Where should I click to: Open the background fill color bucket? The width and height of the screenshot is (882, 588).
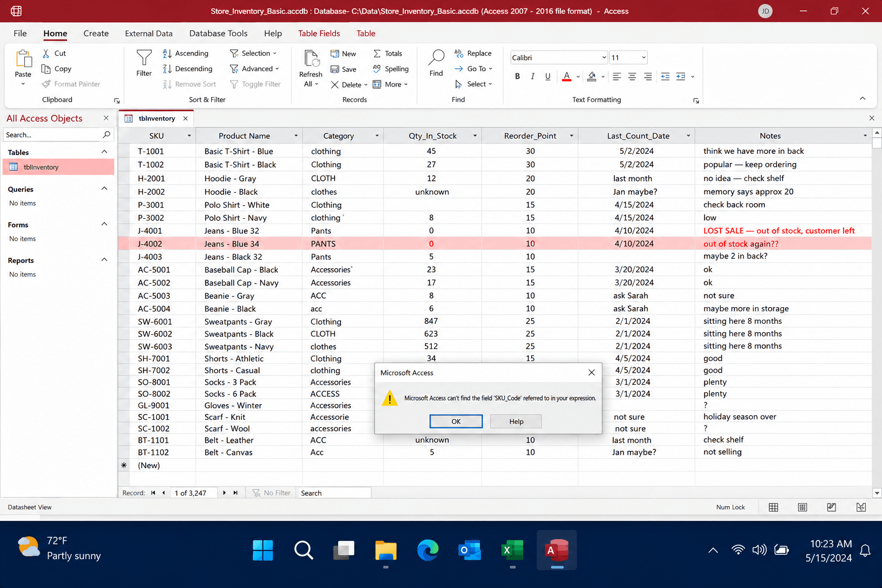click(x=592, y=76)
